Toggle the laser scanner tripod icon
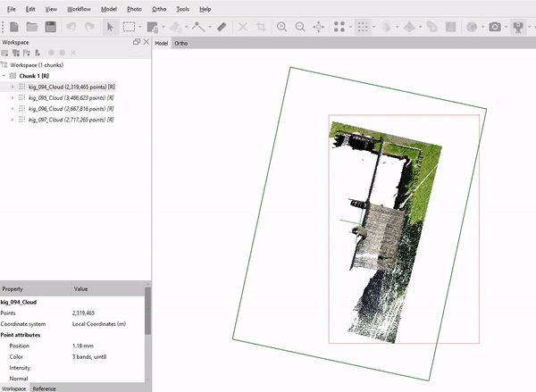The image size is (536, 392). [518, 27]
